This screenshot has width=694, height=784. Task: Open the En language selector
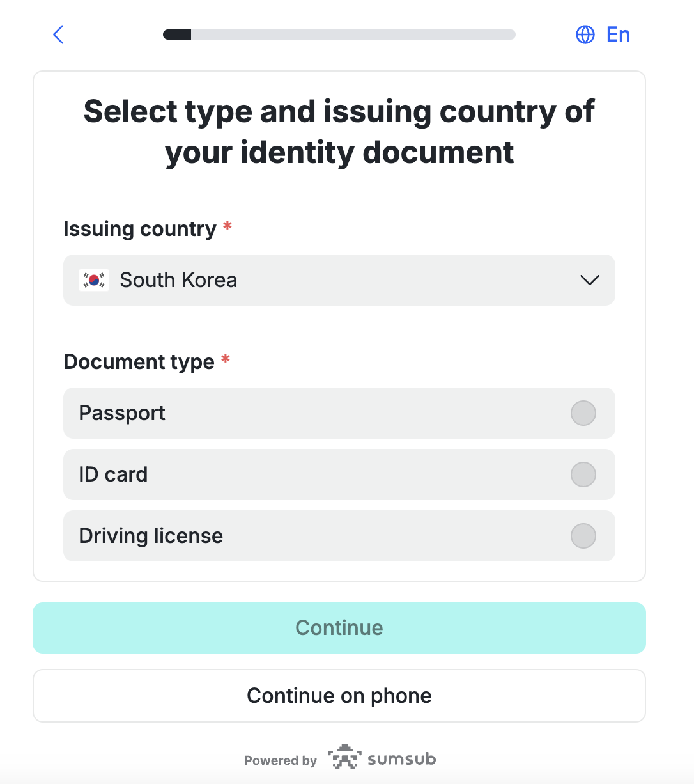(603, 35)
